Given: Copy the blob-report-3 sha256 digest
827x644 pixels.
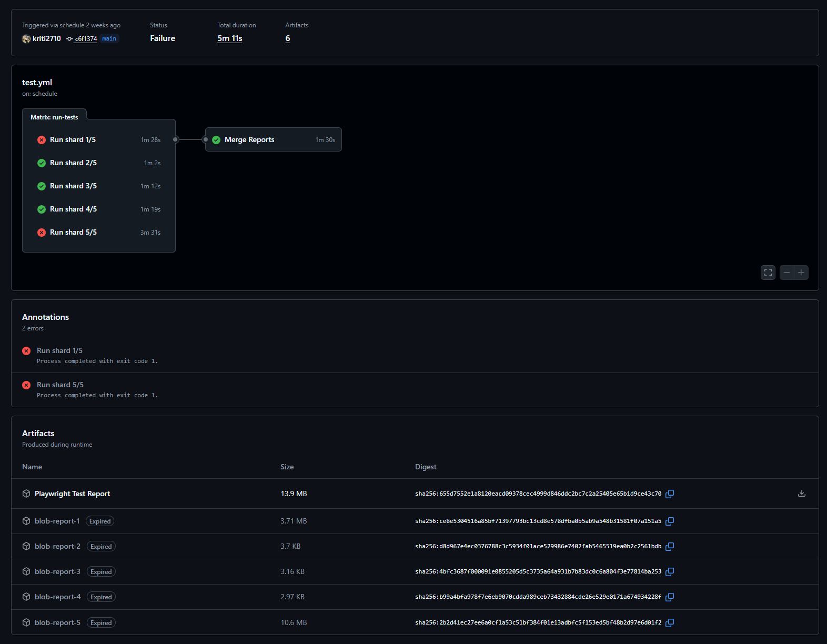Looking at the screenshot, I should (x=670, y=572).
